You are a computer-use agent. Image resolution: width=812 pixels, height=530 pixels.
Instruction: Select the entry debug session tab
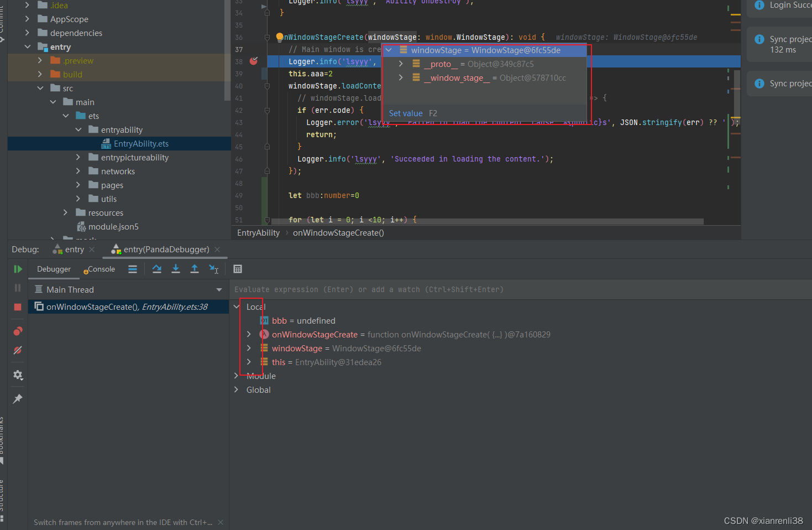(69, 250)
